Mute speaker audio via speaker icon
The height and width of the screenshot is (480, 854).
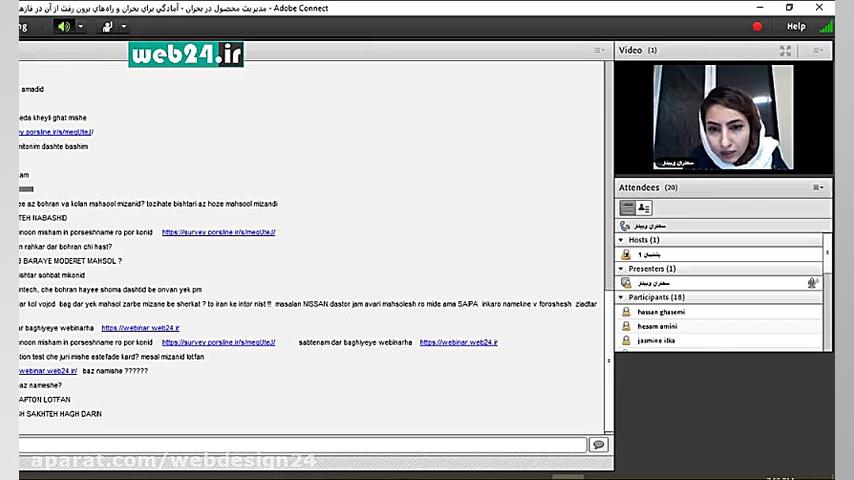(64, 27)
